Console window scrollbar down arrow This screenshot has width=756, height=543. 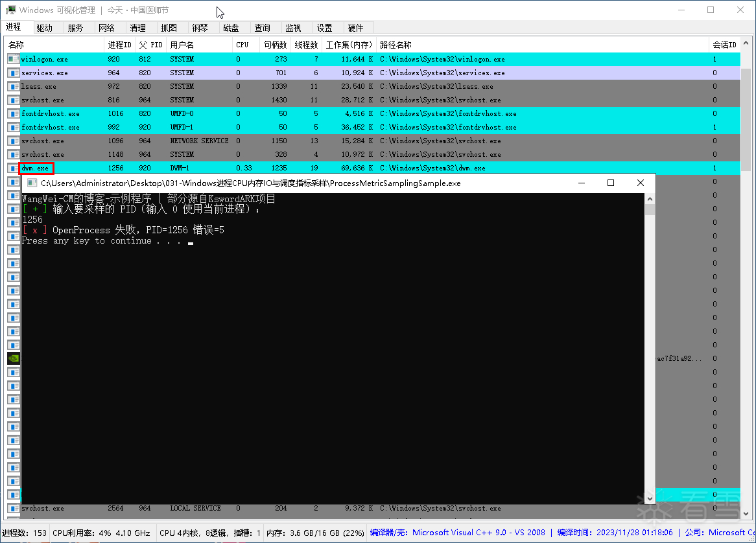[x=650, y=499]
